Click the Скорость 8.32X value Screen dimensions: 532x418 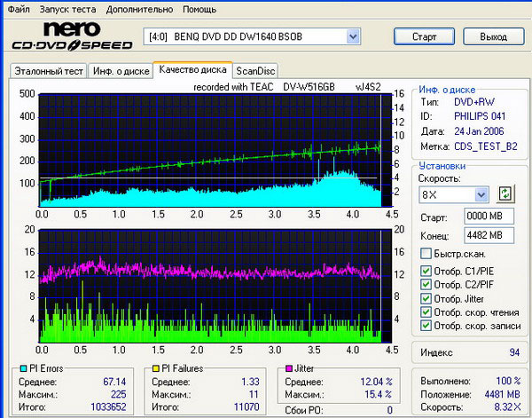point(507,406)
